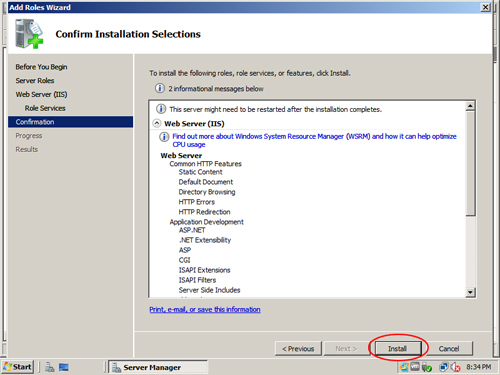This screenshot has height=375, width=500.
Task: Click the Install button
Action: coord(397,349)
